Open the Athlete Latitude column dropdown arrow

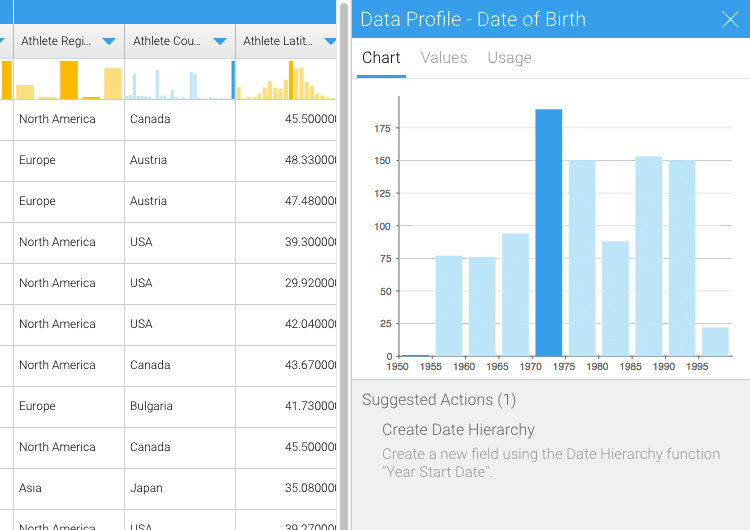329,41
